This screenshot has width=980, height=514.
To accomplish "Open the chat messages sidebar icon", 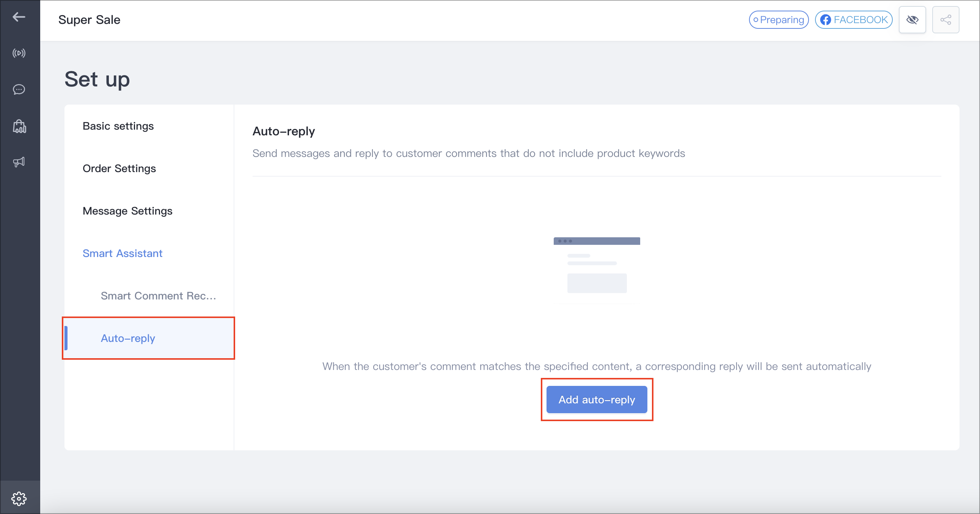I will (x=19, y=89).
